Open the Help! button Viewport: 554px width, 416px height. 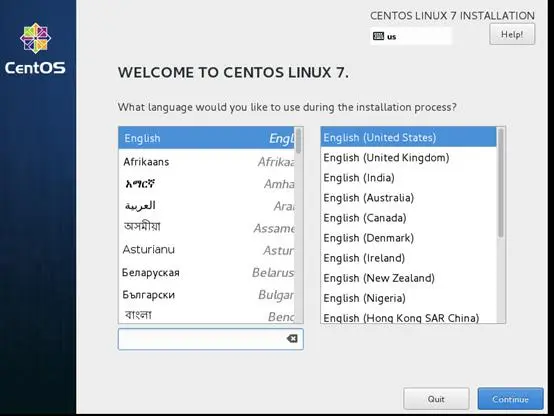click(x=512, y=34)
